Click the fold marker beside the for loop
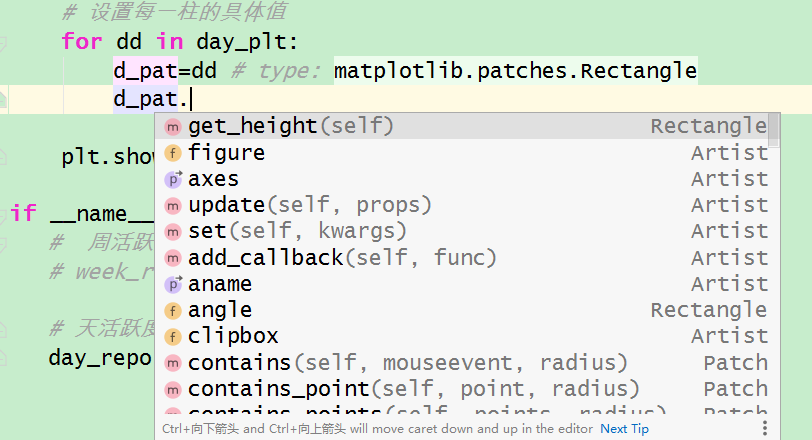This screenshot has height=440, width=812. pyautogui.click(x=3, y=44)
